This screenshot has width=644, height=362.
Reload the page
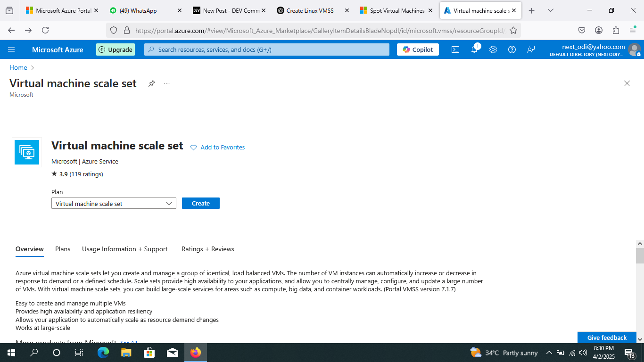click(x=45, y=30)
